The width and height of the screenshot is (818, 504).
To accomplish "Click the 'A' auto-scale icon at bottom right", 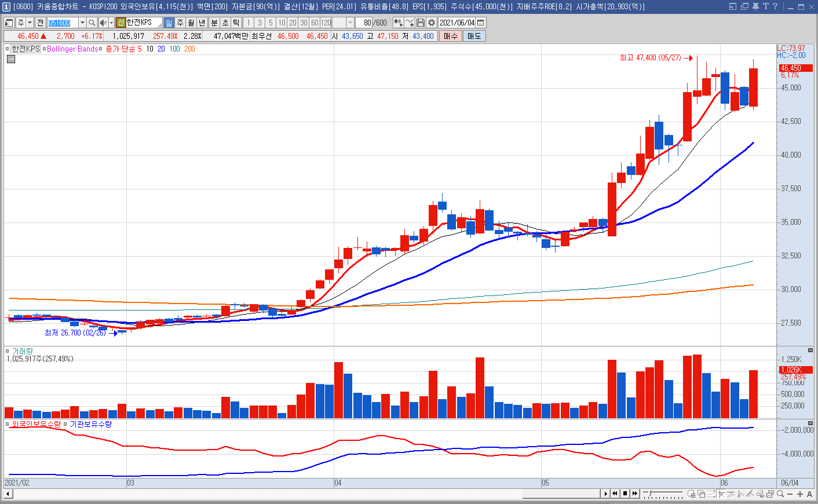I will point(809,494).
